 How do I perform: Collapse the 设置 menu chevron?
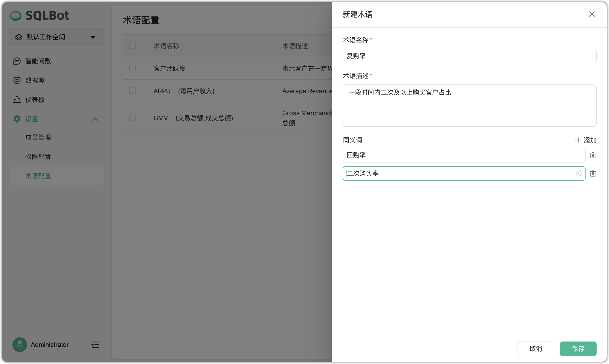pos(95,119)
